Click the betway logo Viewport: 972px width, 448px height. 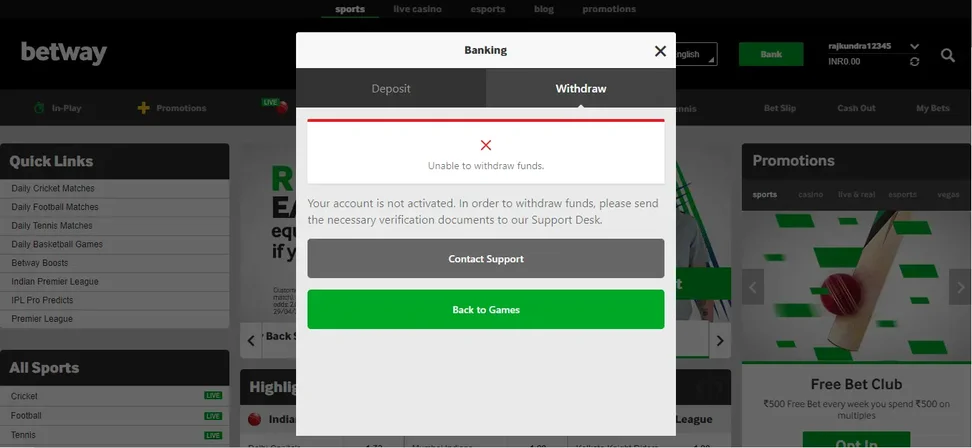(64, 53)
